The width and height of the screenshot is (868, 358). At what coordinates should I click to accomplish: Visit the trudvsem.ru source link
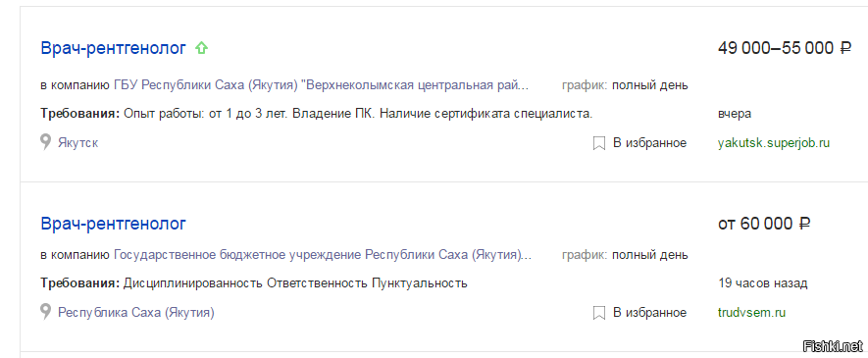tap(751, 313)
